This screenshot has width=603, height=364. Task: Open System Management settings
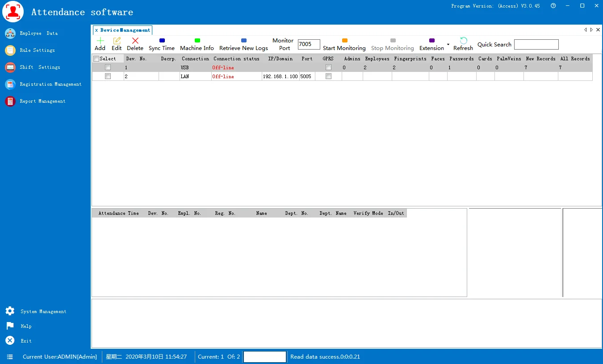tap(43, 311)
